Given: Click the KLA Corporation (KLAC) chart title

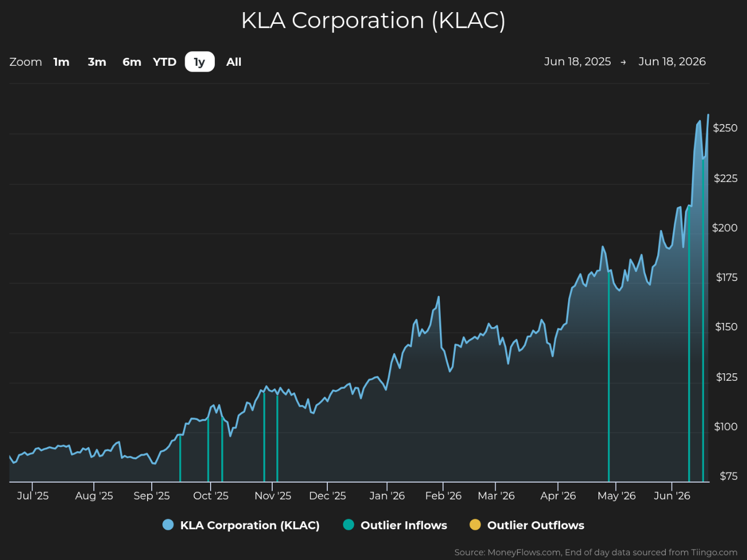Looking at the screenshot, I should [373, 21].
